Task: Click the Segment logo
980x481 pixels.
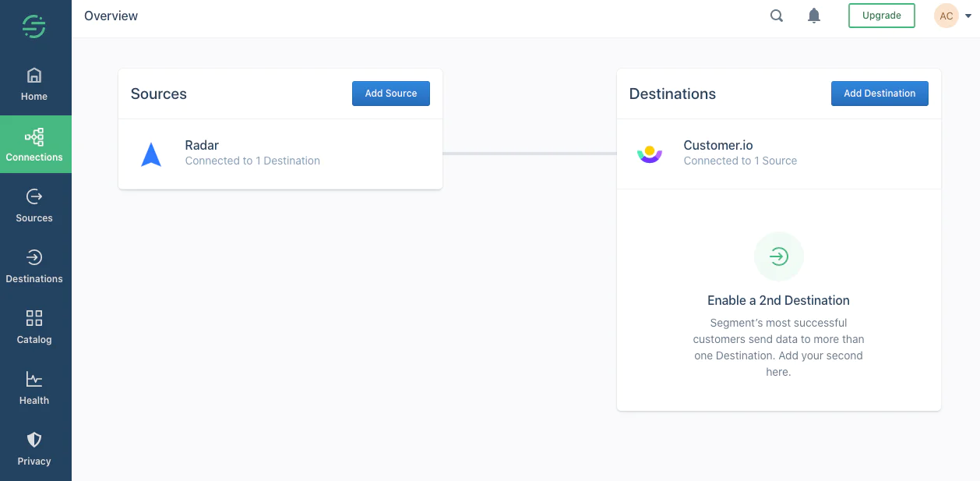Action: 34,26
